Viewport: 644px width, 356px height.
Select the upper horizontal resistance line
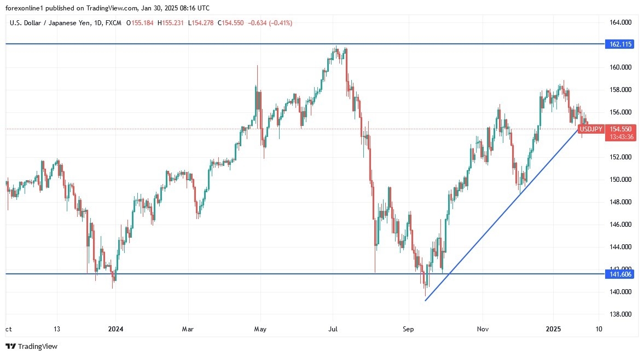click(x=164, y=43)
